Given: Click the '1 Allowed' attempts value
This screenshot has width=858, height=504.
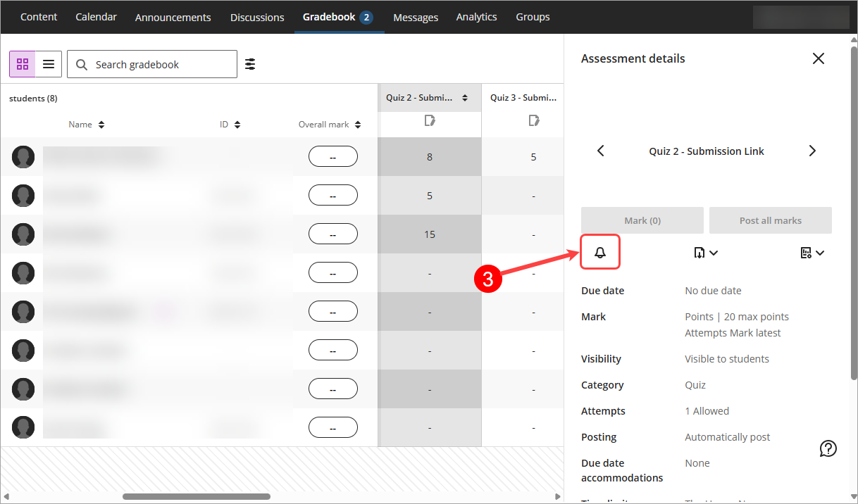Looking at the screenshot, I should 707,411.
